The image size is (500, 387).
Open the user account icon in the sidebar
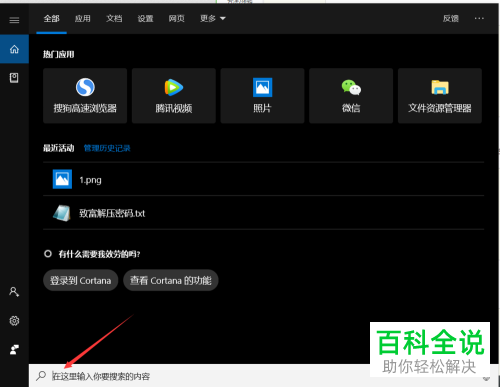point(14,292)
